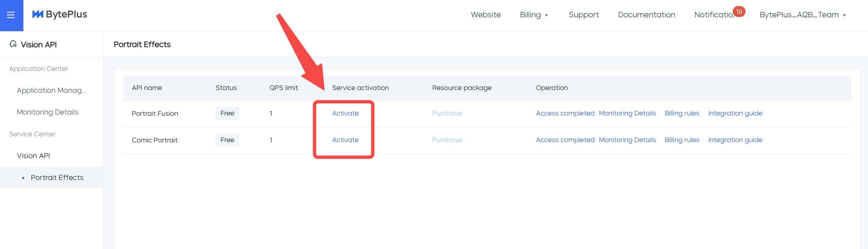Click Access completed for Portrait Fusion
The image size is (868, 249).
click(565, 113)
